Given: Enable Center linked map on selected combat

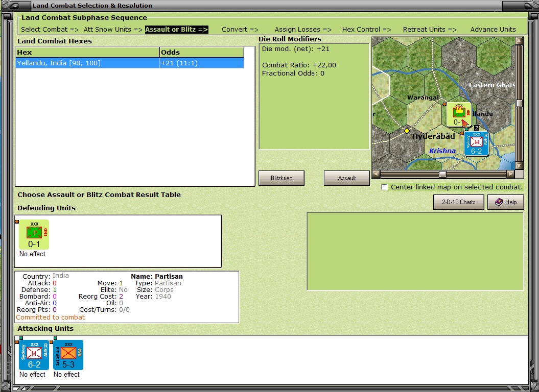Looking at the screenshot, I should [x=385, y=187].
